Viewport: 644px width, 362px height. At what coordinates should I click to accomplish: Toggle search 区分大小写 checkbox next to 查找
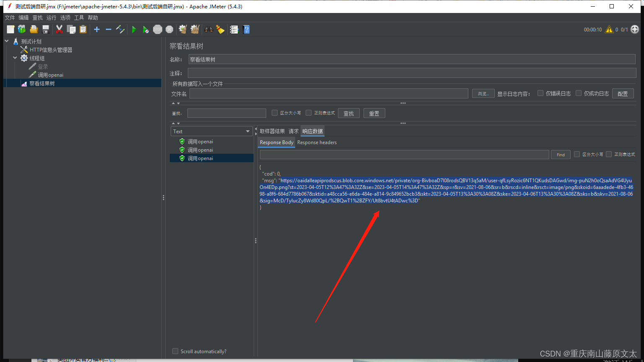[x=275, y=113]
